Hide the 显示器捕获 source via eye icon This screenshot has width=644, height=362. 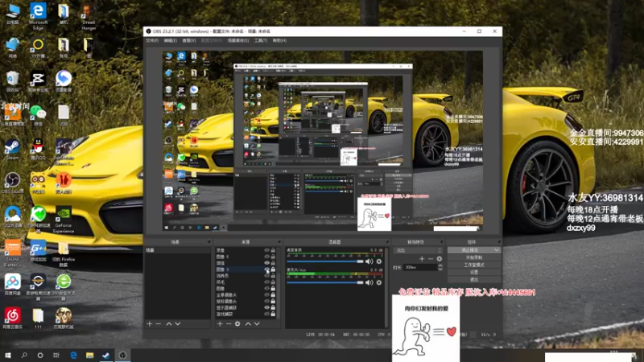point(267,308)
